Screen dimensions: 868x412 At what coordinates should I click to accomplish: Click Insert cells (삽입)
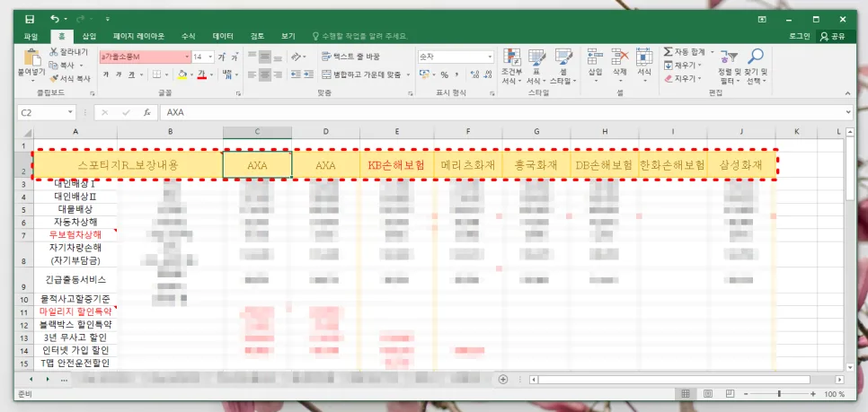coord(595,66)
